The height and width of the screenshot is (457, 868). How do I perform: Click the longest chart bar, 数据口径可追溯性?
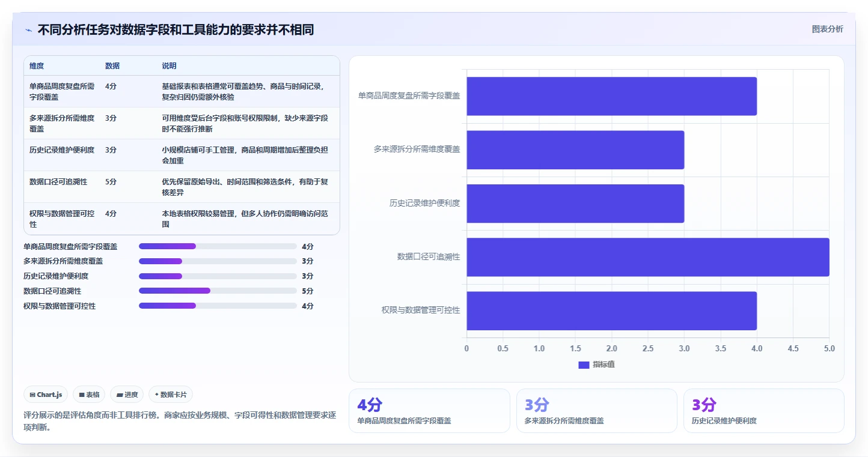[x=648, y=257]
